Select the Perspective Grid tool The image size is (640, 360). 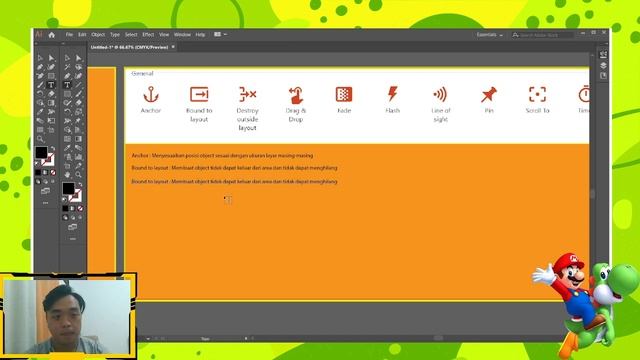(x=78, y=130)
